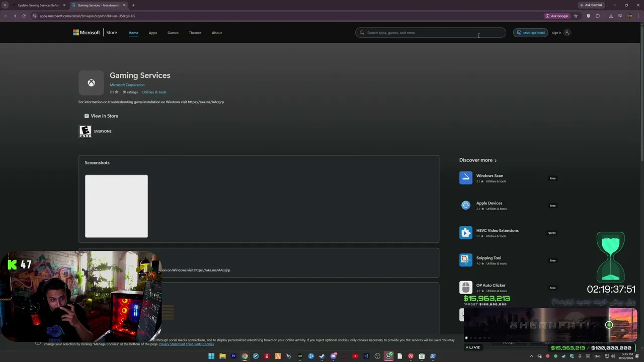Click the Windows Scan app icon

(x=466, y=178)
